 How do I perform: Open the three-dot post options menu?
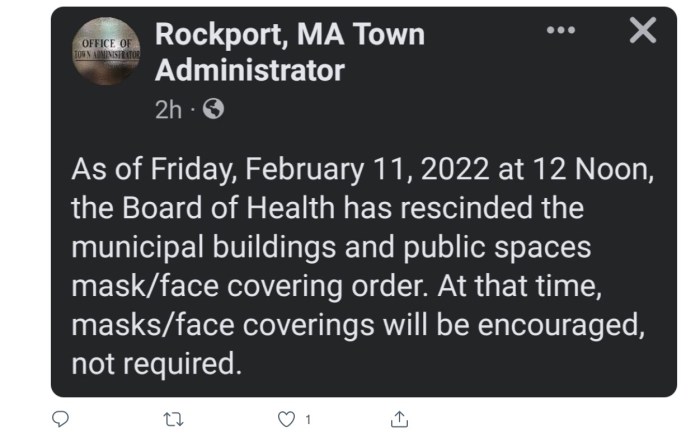[561, 31]
